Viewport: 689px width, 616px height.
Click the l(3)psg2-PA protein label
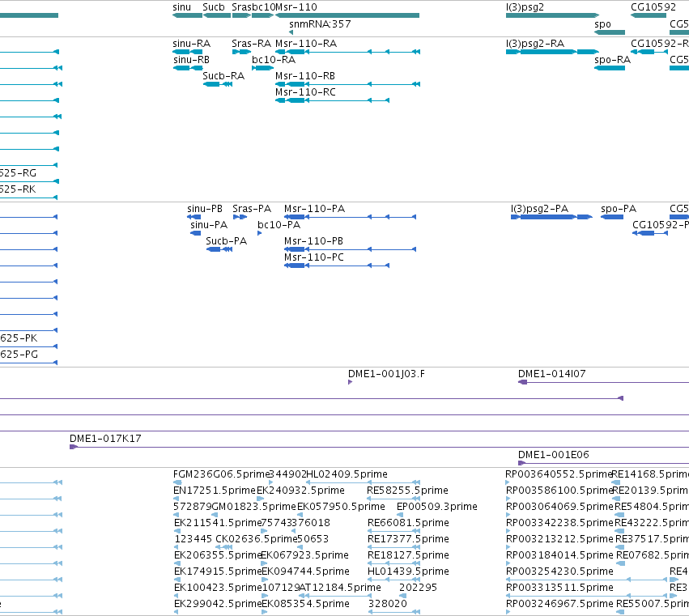[539, 209]
